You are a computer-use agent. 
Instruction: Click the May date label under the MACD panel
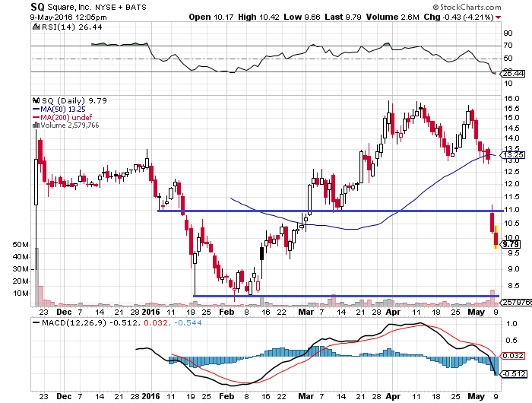[x=476, y=397]
